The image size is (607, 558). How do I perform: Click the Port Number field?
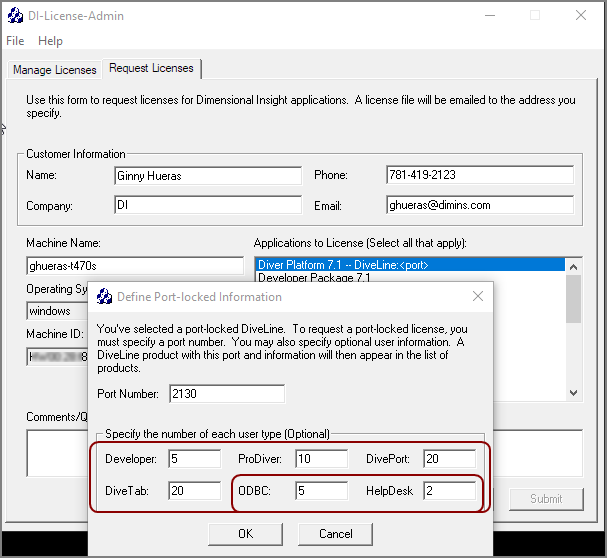coord(227,394)
